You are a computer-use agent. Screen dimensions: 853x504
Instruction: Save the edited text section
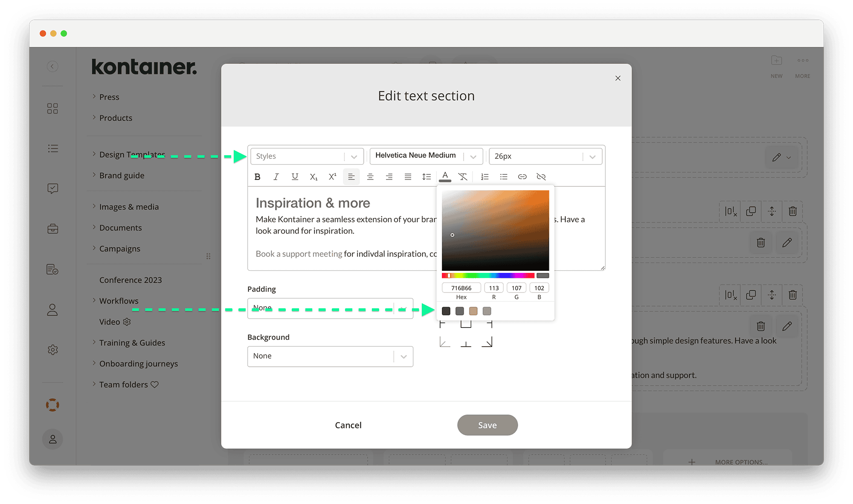click(x=487, y=425)
